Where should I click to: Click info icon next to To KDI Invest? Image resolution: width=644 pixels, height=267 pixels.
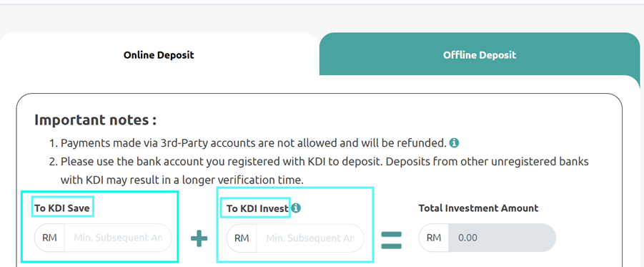coord(296,208)
